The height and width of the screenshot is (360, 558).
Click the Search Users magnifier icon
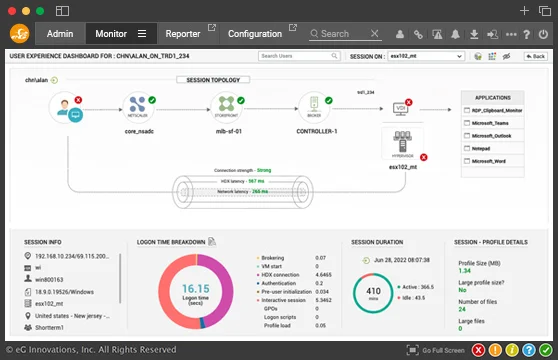tap(335, 56)
